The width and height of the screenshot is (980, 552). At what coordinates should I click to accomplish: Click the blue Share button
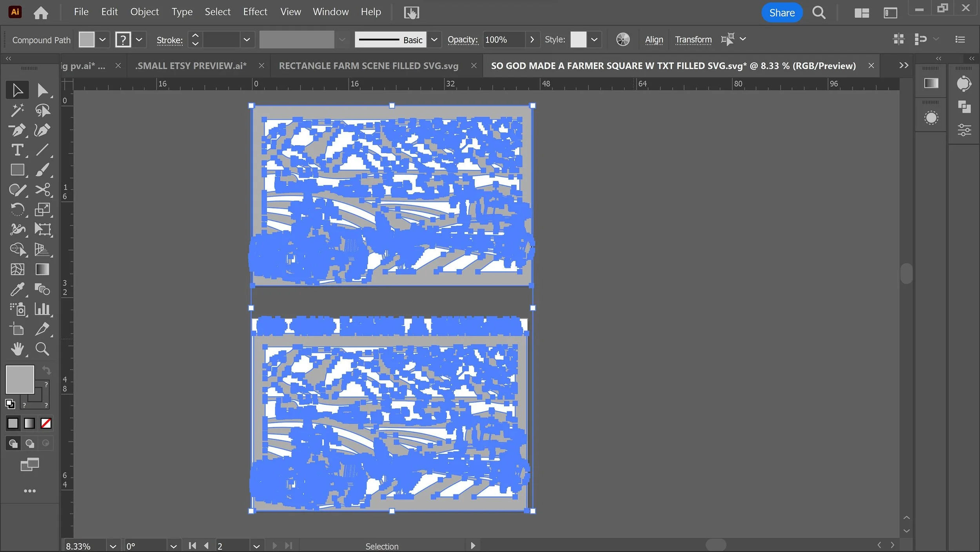[x=782, y=13]
